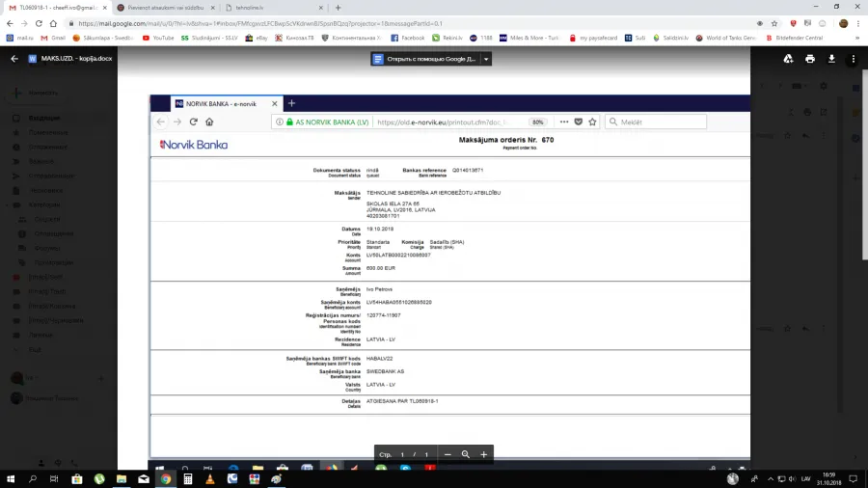This screenshot has height=488, width=868.
Task: Click the eye icon in address bar
Action: (760, 24)
